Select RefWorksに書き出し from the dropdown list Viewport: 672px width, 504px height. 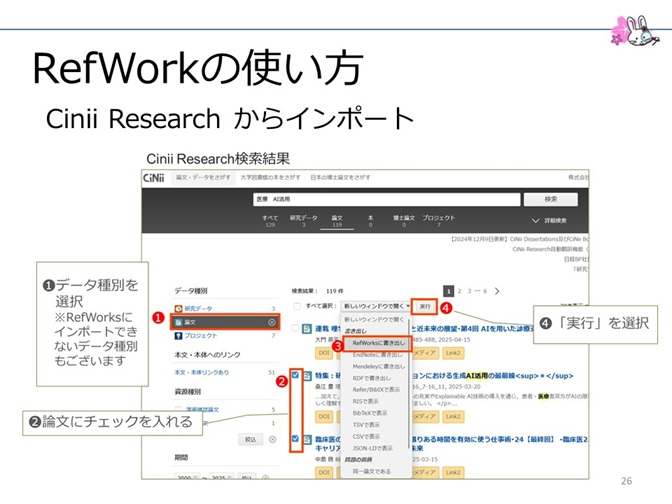point(378,342)
